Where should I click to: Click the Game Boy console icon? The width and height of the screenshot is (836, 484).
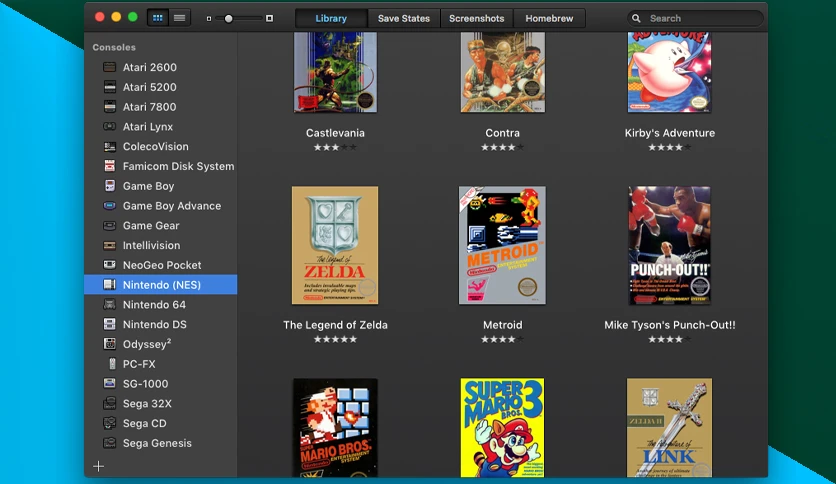(109, 185)
